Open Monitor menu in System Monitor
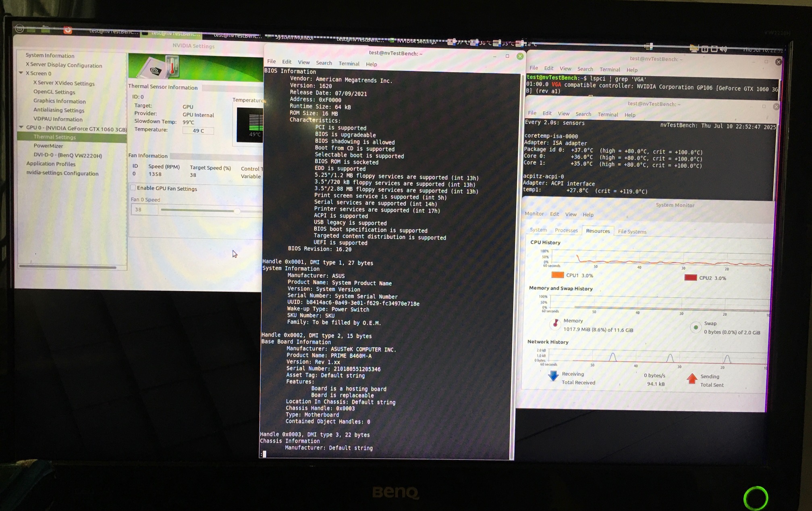 pyautogui.click(x=534, y=214)
